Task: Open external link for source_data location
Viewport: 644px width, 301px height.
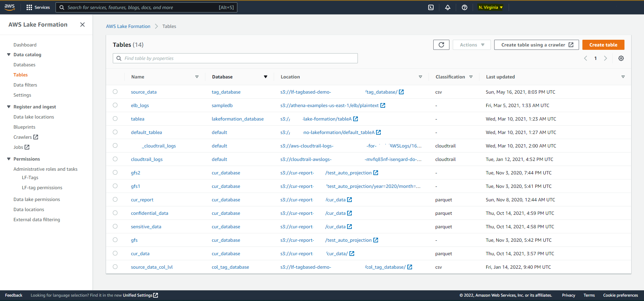Action: (401, 92)
